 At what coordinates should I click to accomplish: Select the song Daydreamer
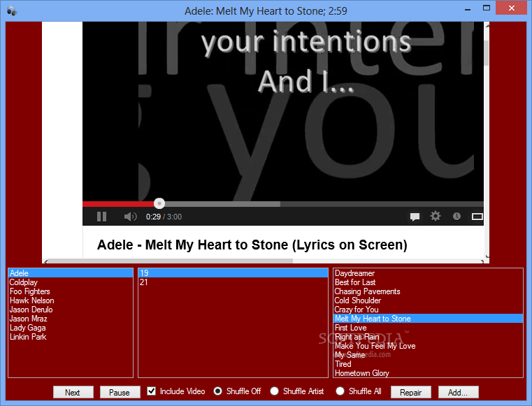pos(428,273)
